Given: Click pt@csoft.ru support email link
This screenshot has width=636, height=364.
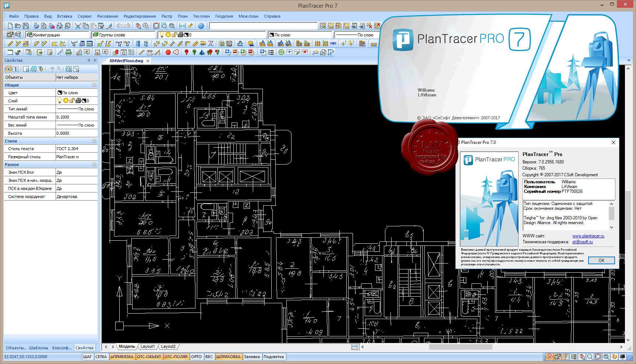Looking at the screenshot, I should [582, 242].
